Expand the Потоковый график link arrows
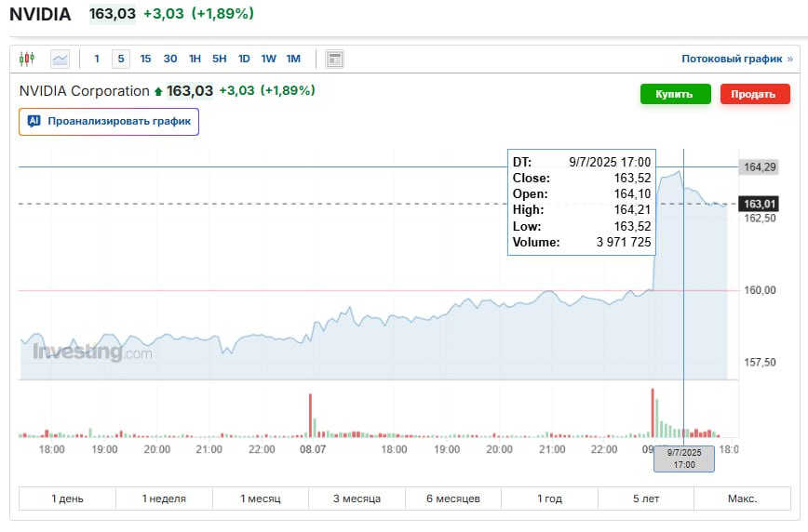808x532 pixels. pos(790,59)
